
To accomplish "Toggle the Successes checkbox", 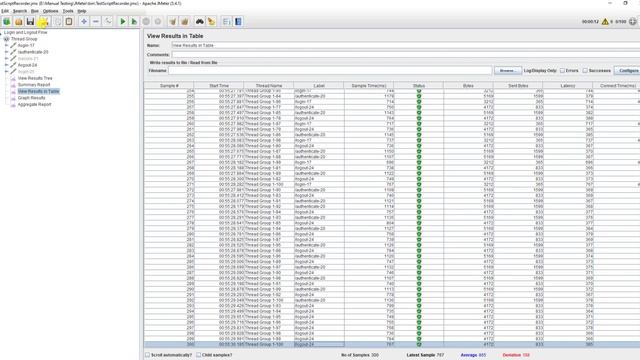I will [x=585, y=71].
